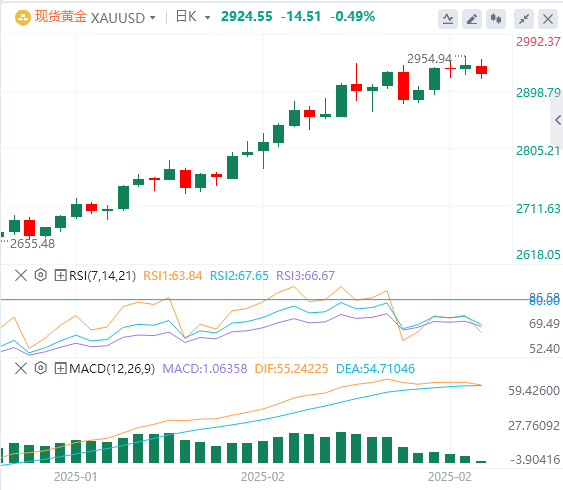Open MACD indicator settings hexagon icon

click(41, 368)
